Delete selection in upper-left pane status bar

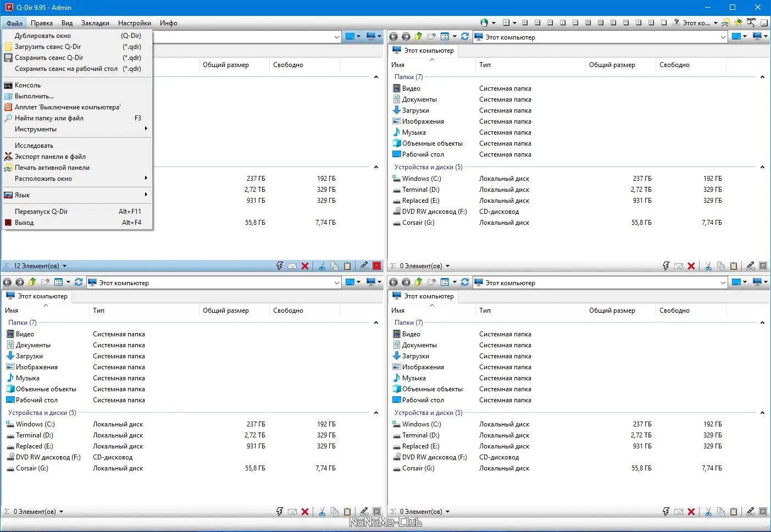(x=305, y=266)
